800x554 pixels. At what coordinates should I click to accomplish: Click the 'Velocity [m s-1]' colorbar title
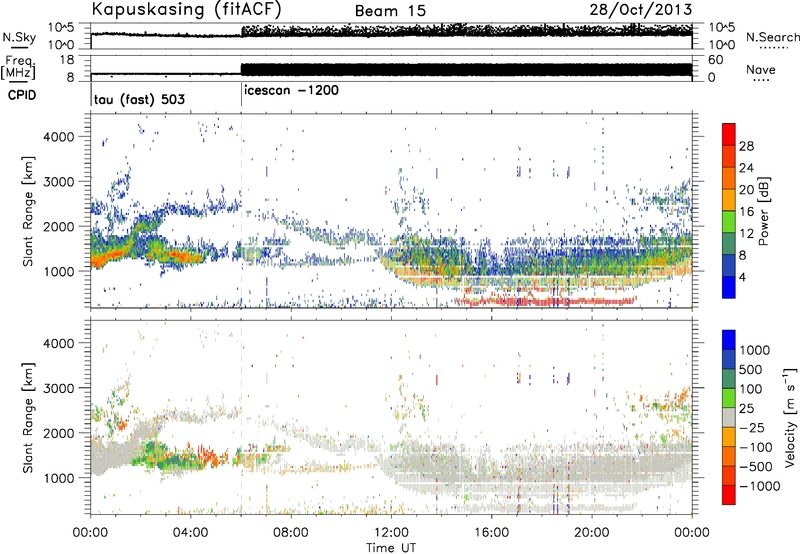click(x=790, y=417)
